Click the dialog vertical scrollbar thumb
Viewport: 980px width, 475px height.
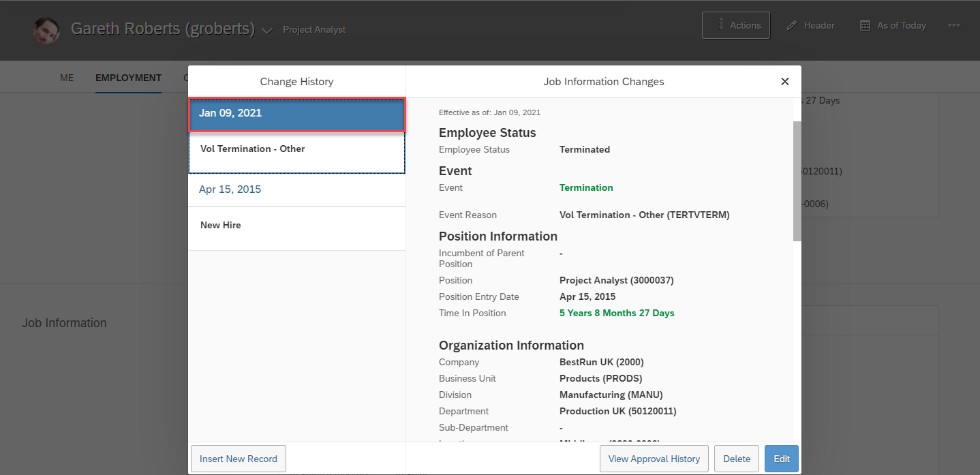click(x=797, y=181)
